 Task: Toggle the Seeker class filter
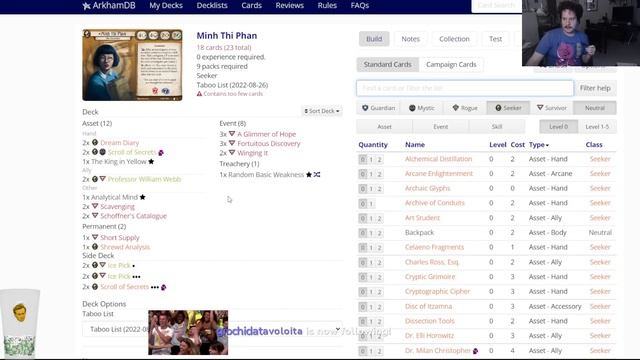tap(508, 108)
